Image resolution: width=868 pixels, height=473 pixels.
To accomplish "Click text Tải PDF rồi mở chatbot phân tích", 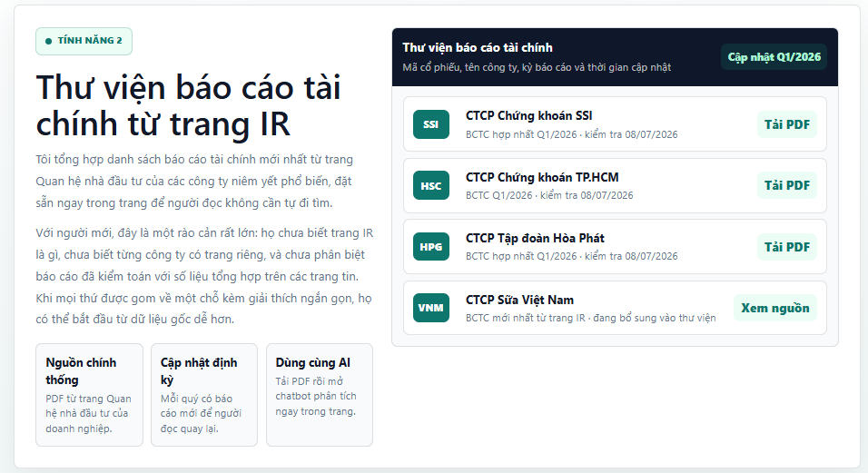I will [316, 396].
